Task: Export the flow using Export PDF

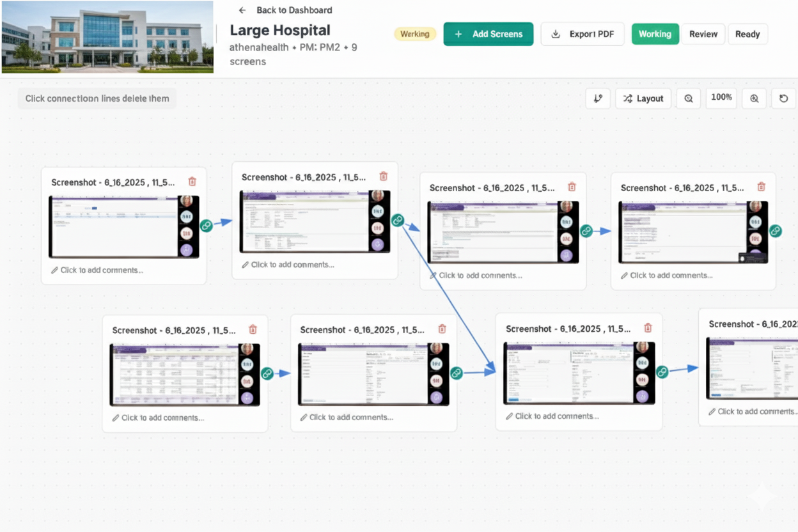Action: click(x=583, y=34)
